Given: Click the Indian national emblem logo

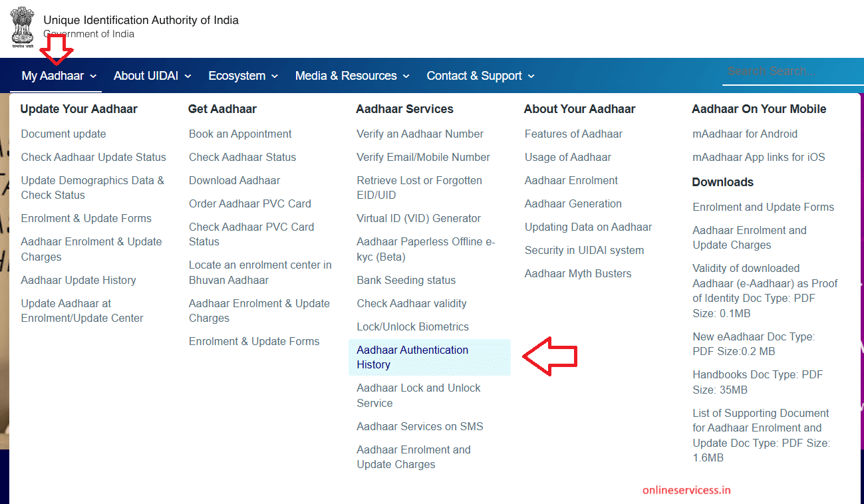Looking at the screenshot, I should click(23, 28).
